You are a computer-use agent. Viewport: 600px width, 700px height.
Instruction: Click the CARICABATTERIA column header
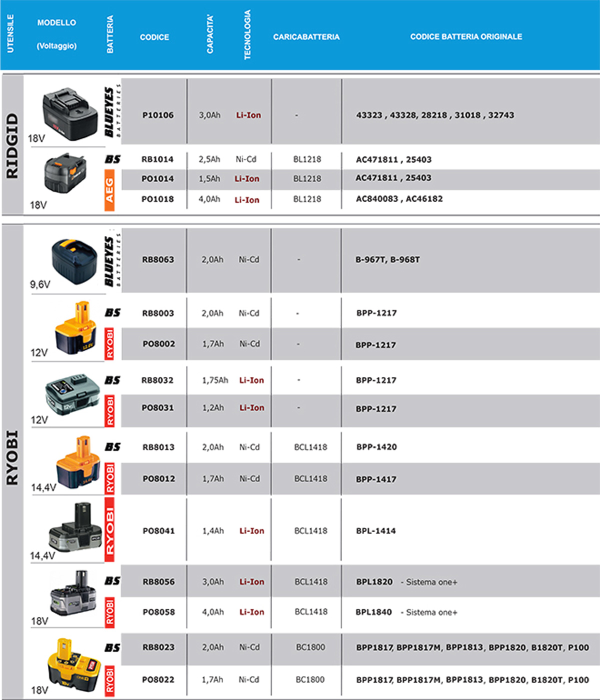(x=306, y=37)
